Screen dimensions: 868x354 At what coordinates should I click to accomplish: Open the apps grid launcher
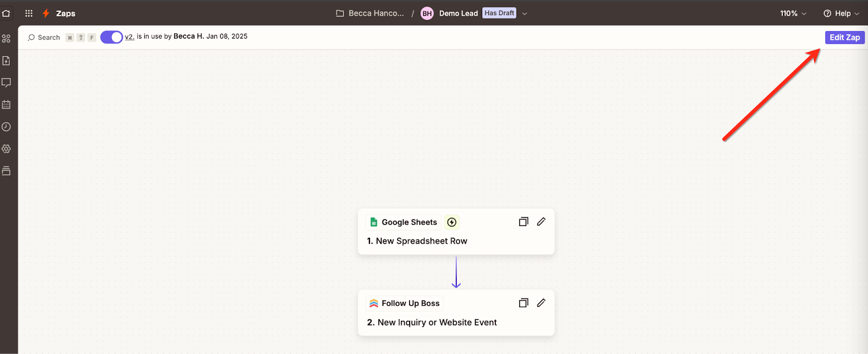(x=29, y=13)
